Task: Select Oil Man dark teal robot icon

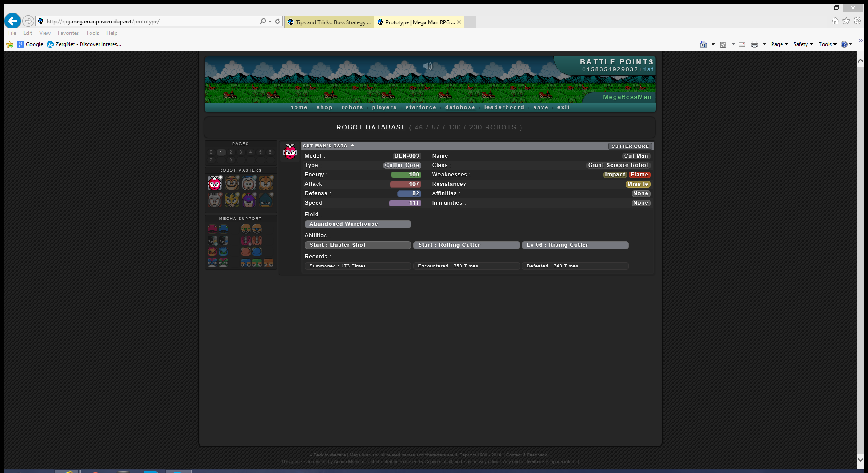Action: click(x=266, y=200)
